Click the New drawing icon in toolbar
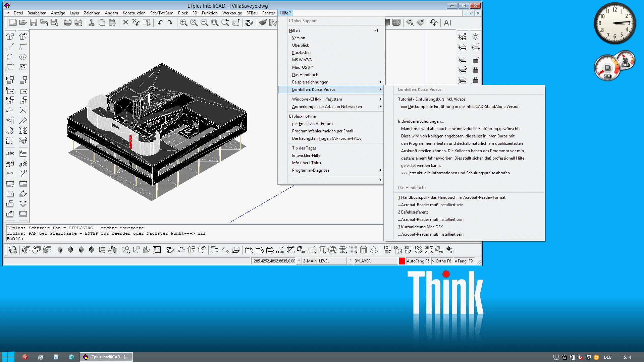 click(13, 22)
